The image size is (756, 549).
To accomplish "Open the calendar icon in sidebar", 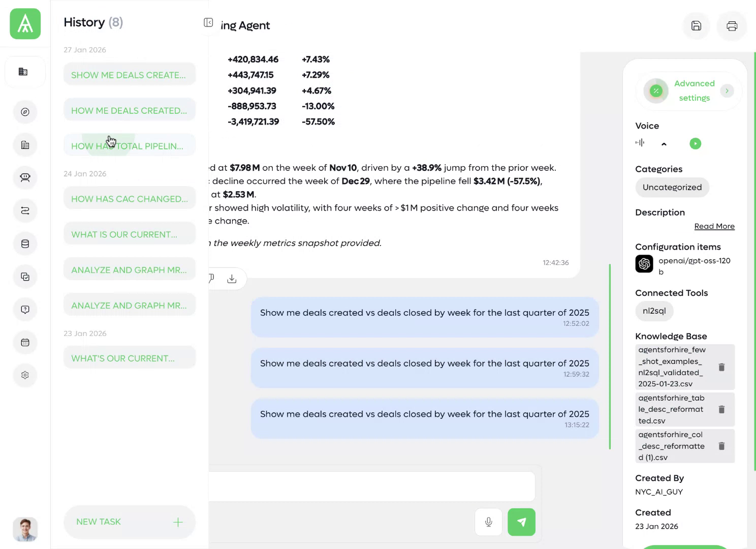I will coord(25,342).
